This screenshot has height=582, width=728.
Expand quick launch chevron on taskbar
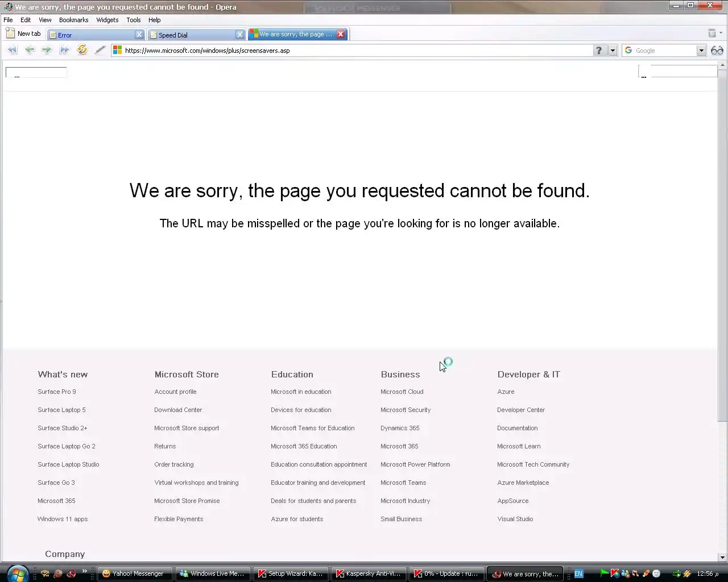coord(85,571)
